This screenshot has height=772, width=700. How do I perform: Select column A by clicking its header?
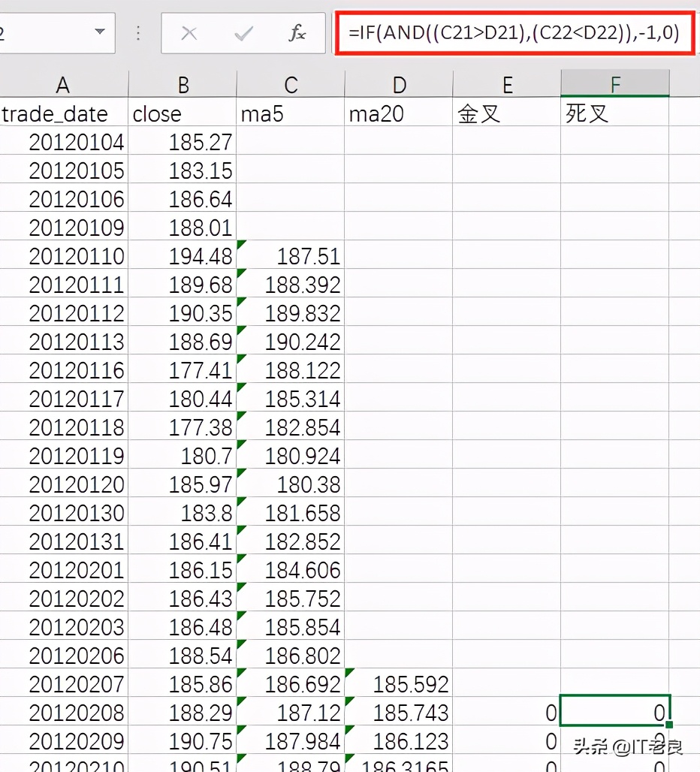pyautogui.click(x=63, y=84)
